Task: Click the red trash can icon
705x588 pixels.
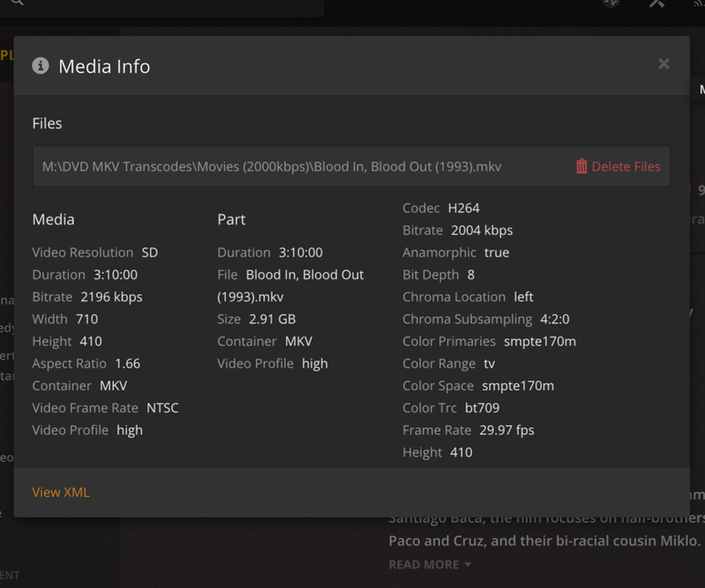Action: [x=581, y=167]
